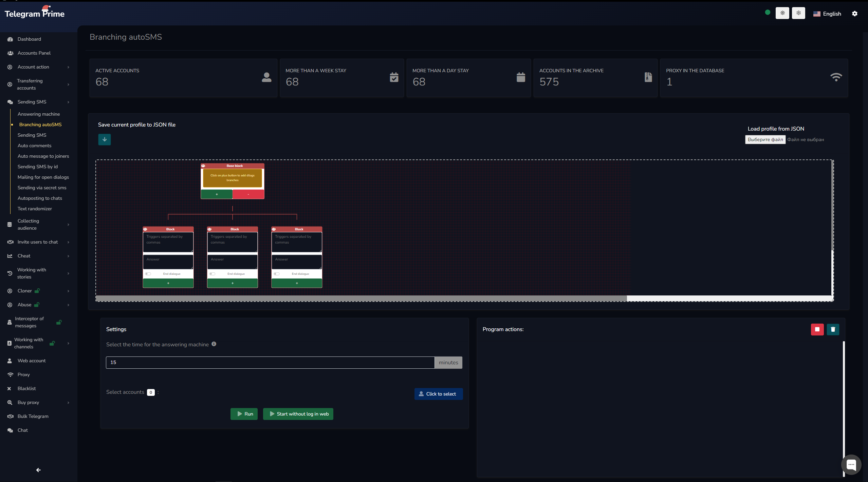Toggle End dialogue on the first Block
Image resolution: width=868 pixels, height=482 pixels.
[148, 274]
